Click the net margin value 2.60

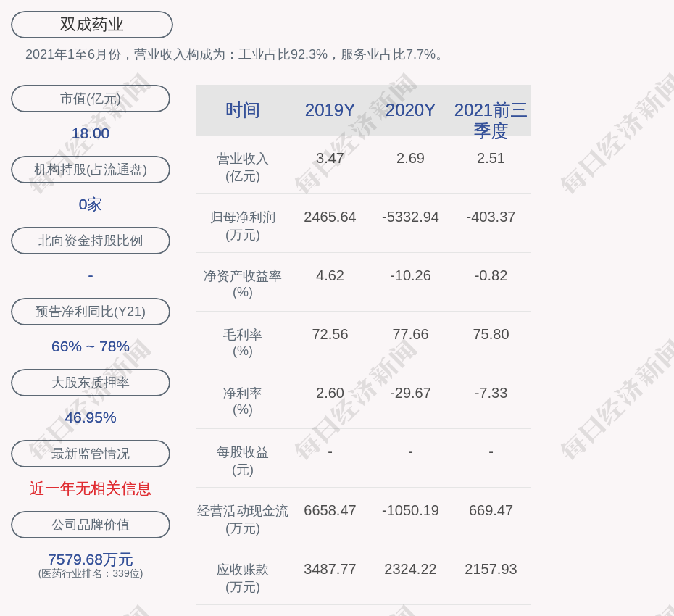(330, 393)
